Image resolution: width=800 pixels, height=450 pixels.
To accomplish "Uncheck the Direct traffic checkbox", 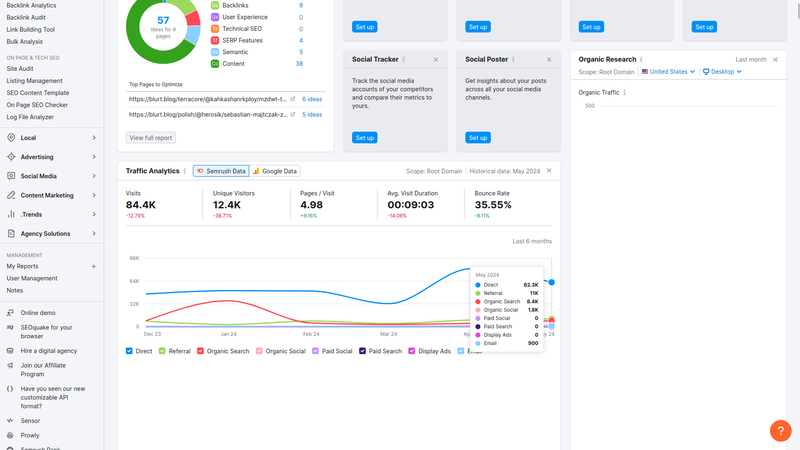I will (130, 351).
